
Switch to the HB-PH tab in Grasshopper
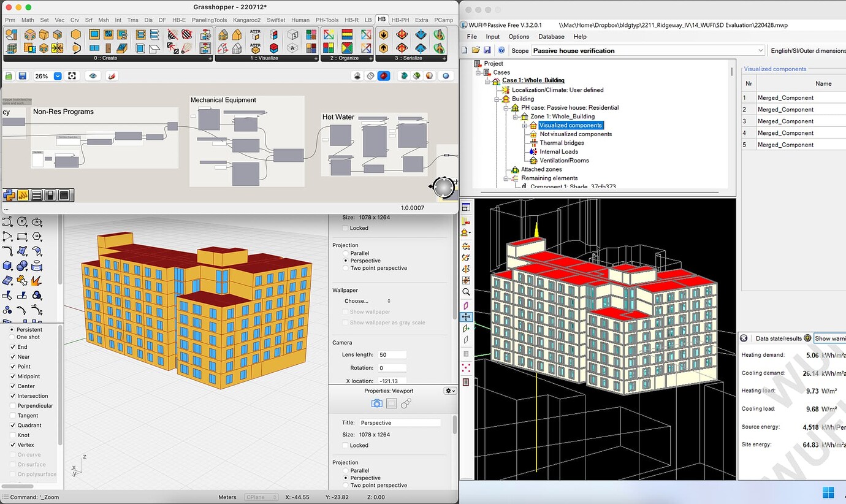click(x=400, y=20)
